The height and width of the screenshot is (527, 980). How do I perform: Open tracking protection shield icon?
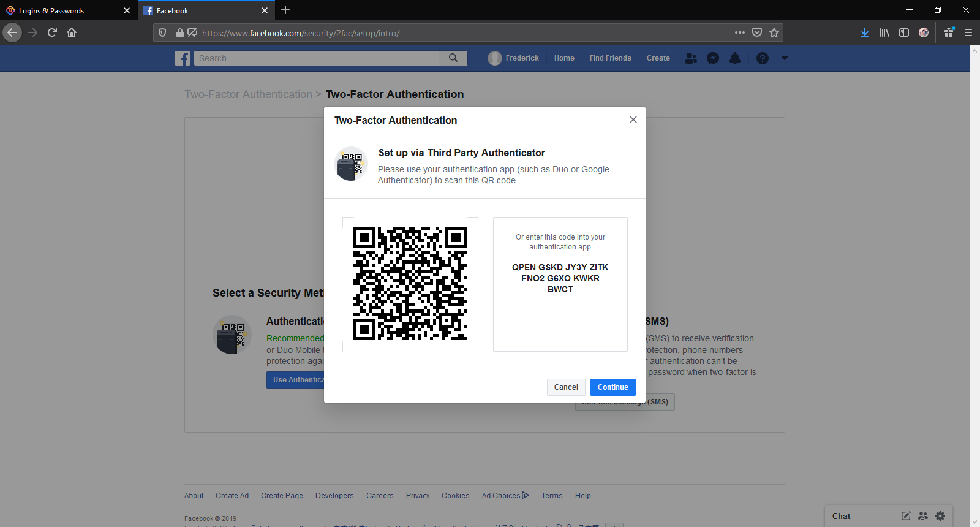point(162,33)
